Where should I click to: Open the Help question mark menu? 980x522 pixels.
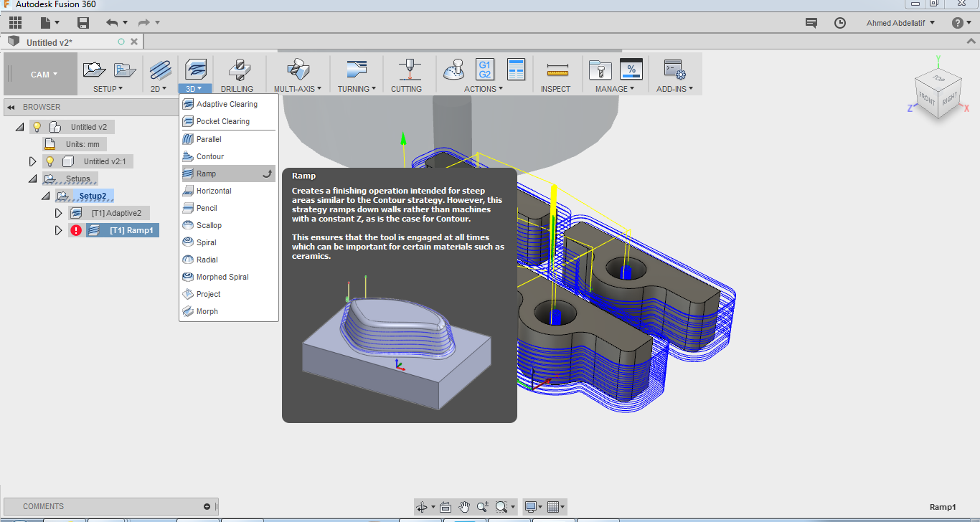click(961, 23)
